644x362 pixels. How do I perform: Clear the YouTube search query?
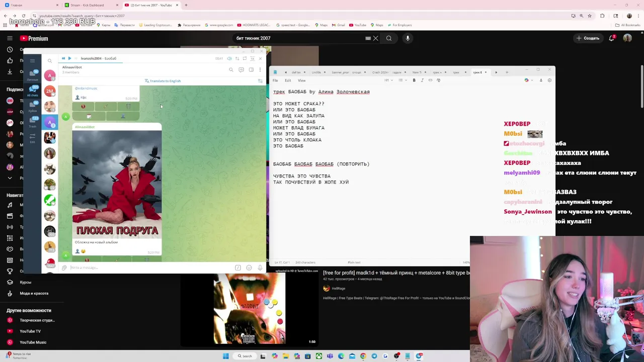375,38
